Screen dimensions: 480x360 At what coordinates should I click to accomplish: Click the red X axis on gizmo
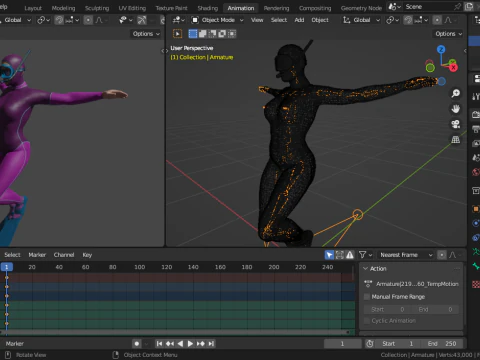click(x=453, y=68)
